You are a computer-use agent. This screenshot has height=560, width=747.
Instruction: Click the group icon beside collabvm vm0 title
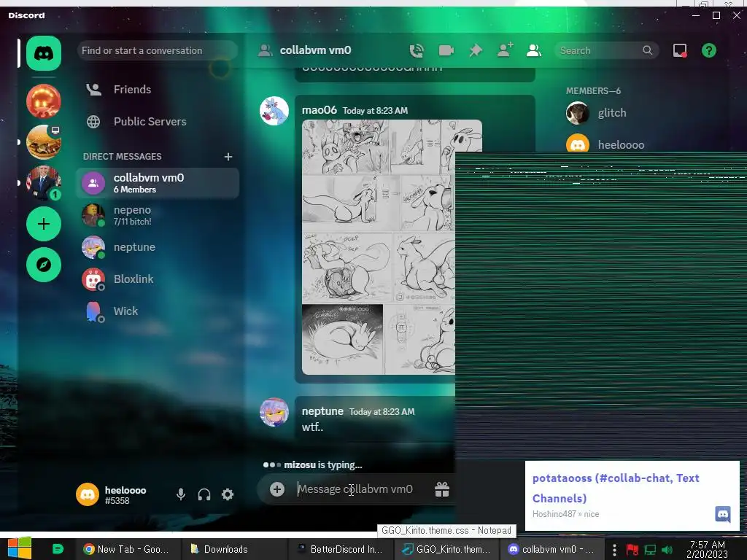(x=265, y=50)
